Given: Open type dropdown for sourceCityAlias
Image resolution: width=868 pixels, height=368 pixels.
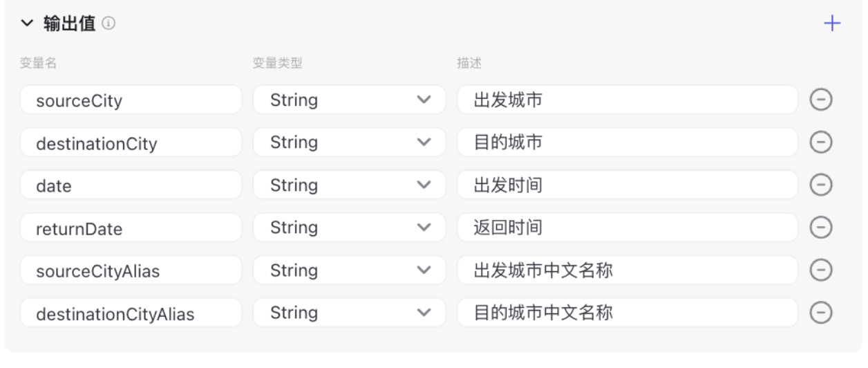Looking at the screenshot, I should (x=350, y=270).
